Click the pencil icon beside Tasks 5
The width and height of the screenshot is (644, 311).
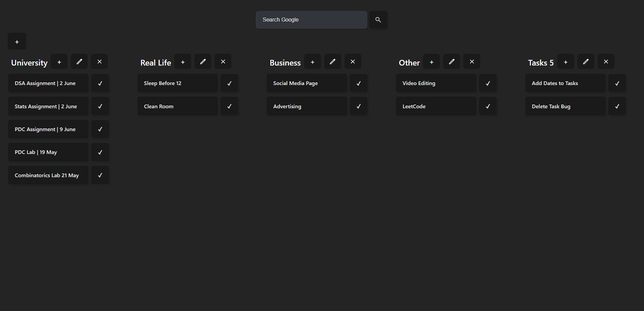[x=586, y=61]
